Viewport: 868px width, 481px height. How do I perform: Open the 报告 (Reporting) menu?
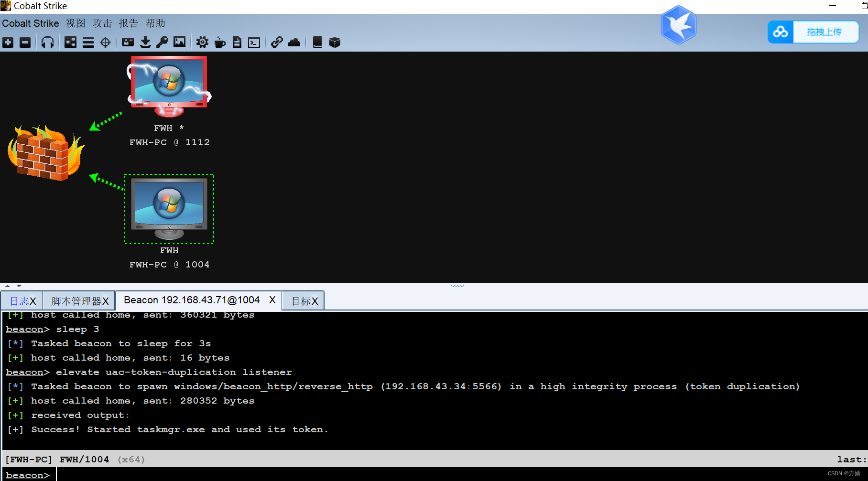coord(129,23)
